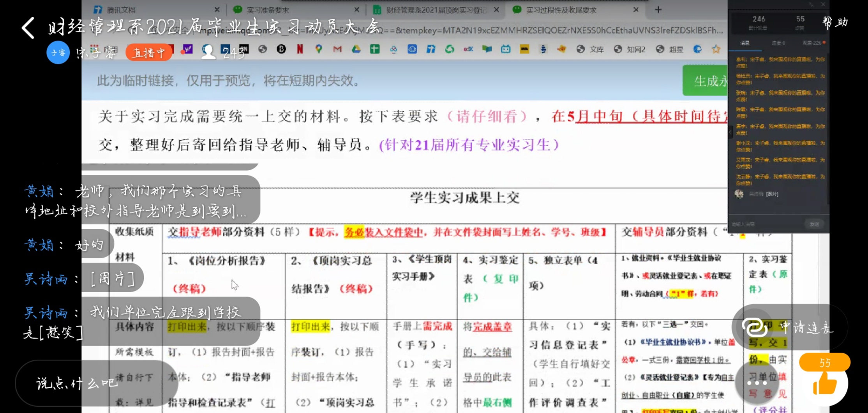This screenshot has width=868, height=413.
Task: Open the Bilibili bookmark icon
Action: (x=506, y=49)
